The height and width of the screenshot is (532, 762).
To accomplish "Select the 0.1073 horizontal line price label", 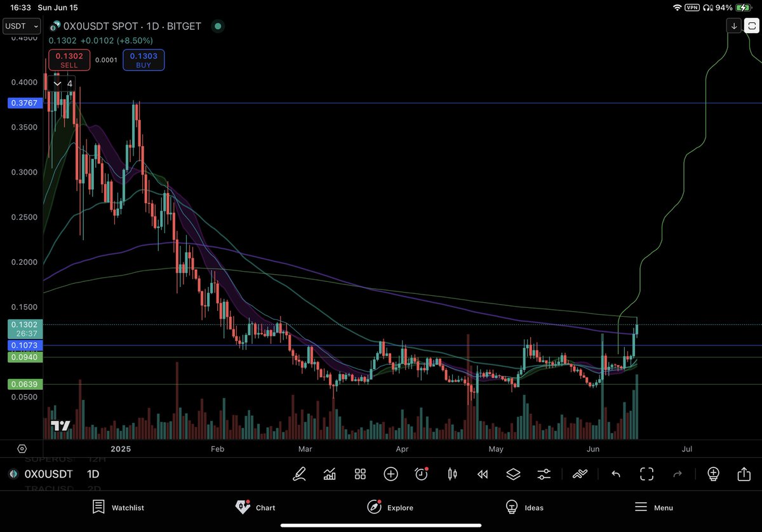I will coord(25,345).
